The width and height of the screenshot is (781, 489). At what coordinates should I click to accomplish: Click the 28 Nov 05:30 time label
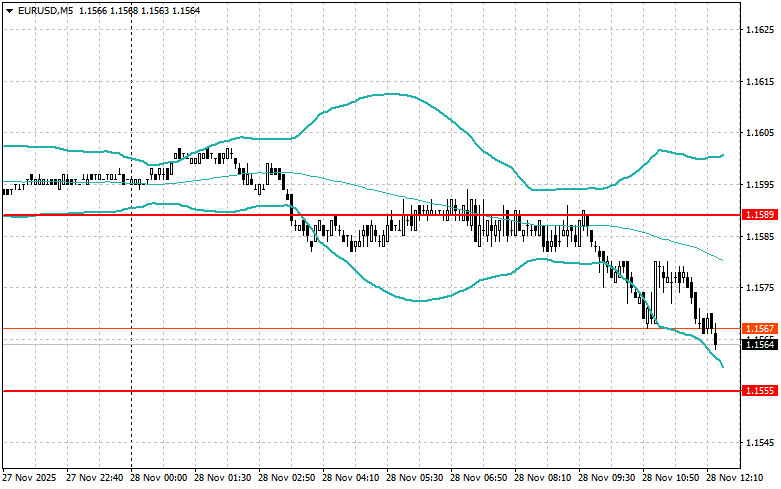coord(414,478)
